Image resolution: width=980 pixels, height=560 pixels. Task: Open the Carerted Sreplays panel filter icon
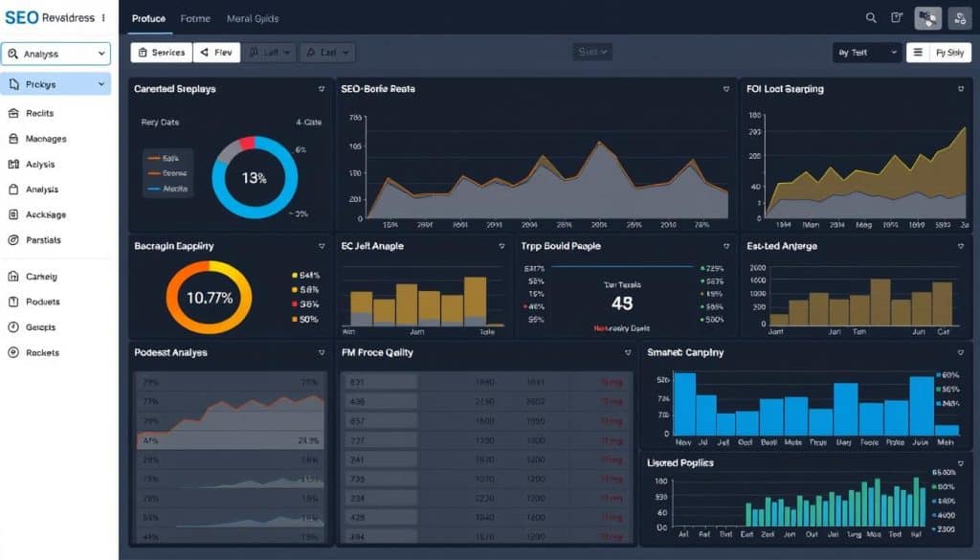pyautogui.click(x=322, y=89)
